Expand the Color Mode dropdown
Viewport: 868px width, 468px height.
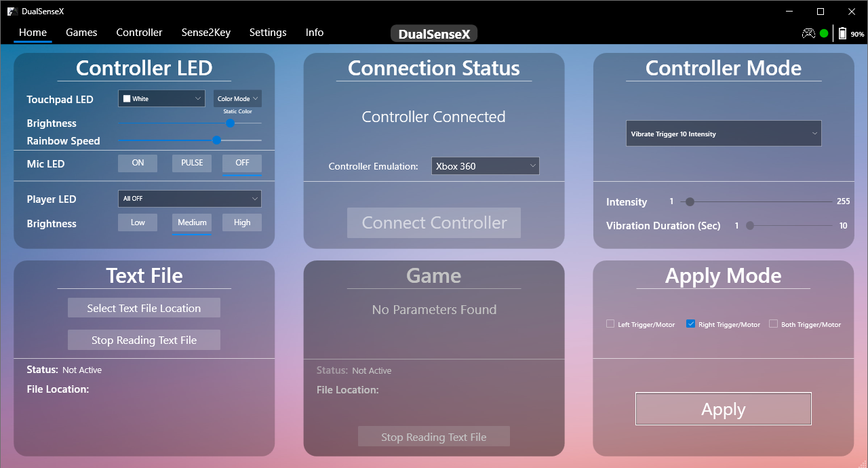point(237,99)
